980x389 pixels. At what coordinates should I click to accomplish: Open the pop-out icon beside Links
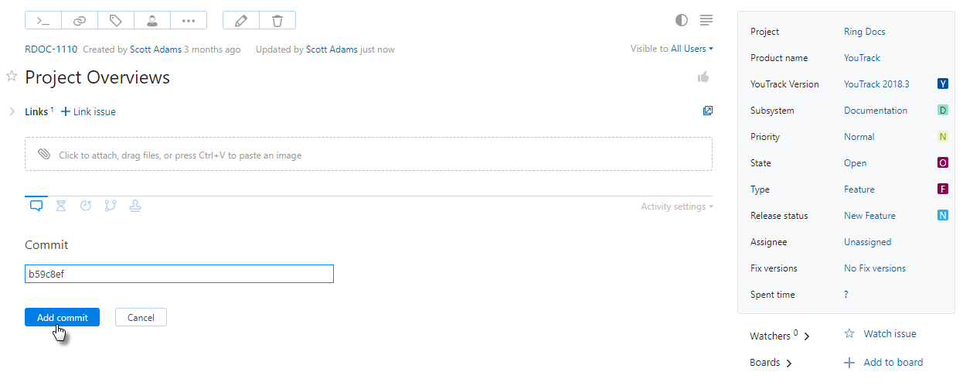(707, 111)
